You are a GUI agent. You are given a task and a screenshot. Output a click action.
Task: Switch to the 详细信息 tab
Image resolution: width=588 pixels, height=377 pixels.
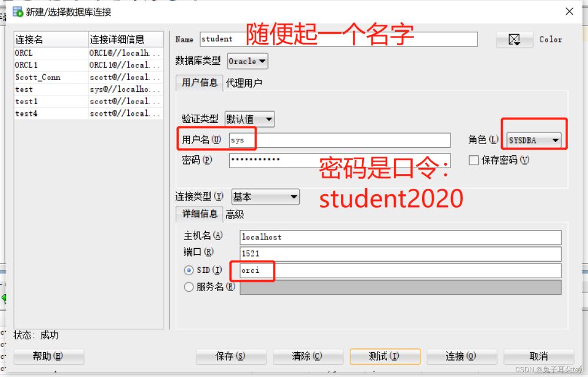click(x=199, y=214)
